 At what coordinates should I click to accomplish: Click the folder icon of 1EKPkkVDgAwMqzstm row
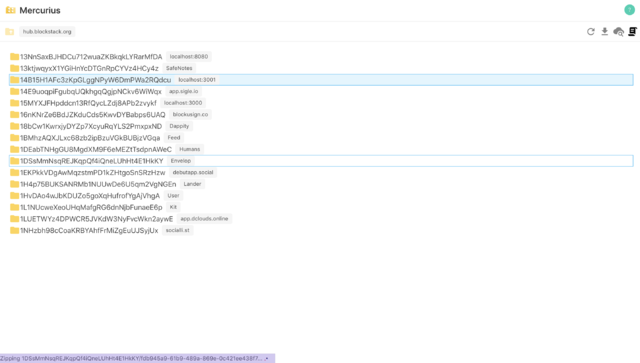click(x=14, y=172)
